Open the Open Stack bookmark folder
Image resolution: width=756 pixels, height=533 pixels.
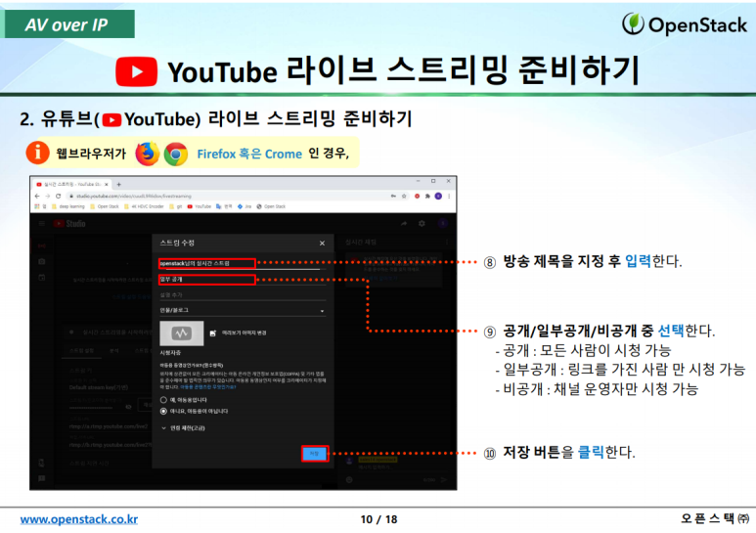tap(105, 206)
